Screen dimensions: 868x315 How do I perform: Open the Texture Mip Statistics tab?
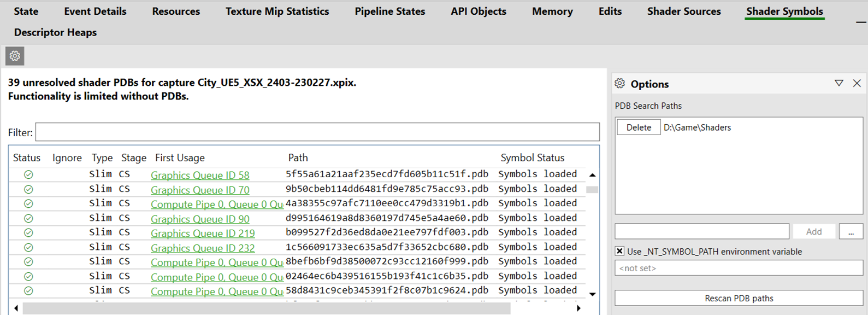click(x=277, y=11)
